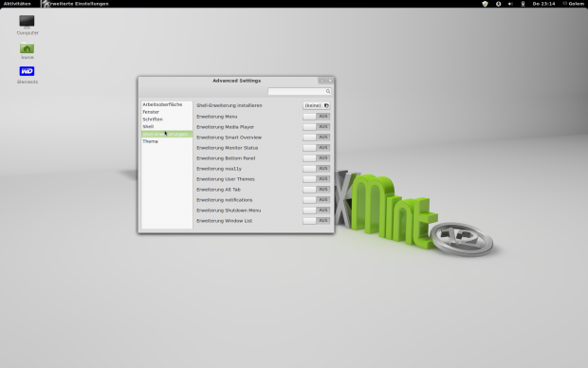
Task: Enable Erweiterung Smart Overview
Action: point(316,138)
